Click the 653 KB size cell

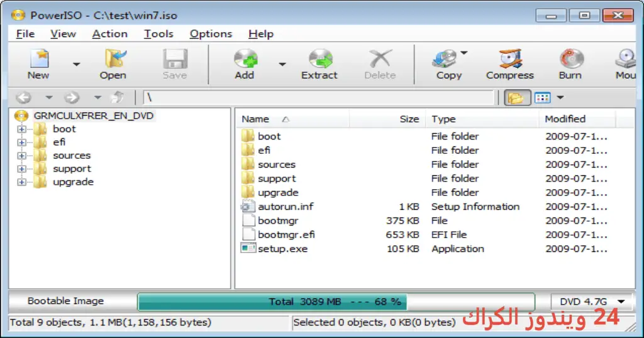(402, 234)
